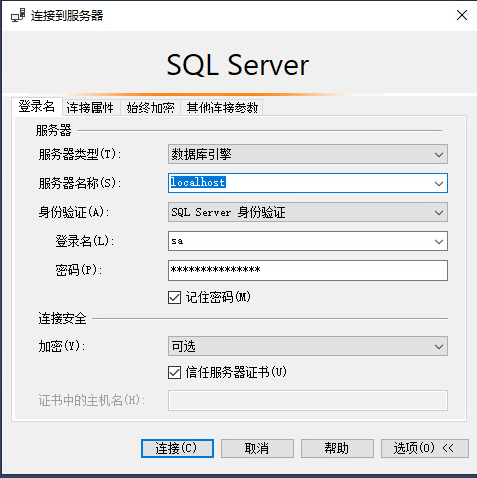
Task: Click the 连接(C) button
Action: 177,448
